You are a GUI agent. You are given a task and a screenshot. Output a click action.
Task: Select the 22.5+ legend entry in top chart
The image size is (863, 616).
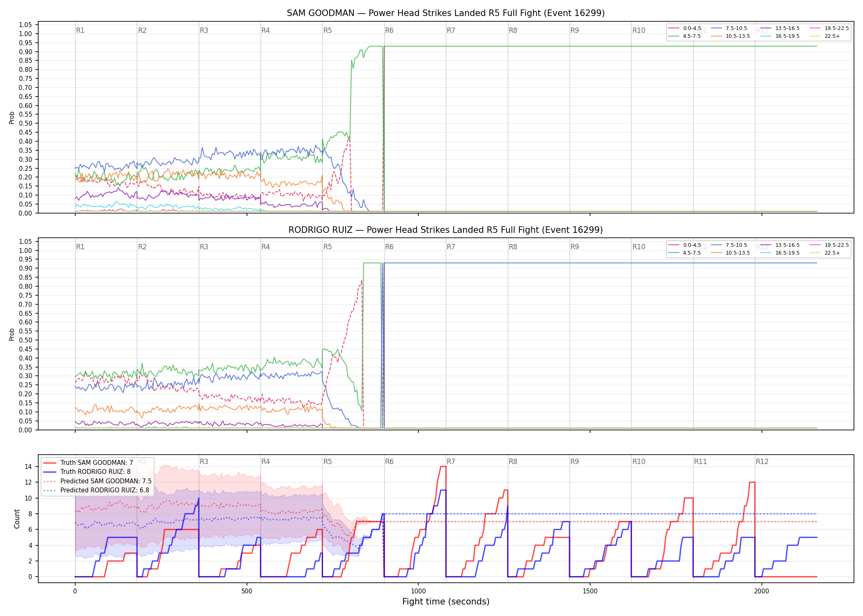pyautogui.click(x=825, y=36)
